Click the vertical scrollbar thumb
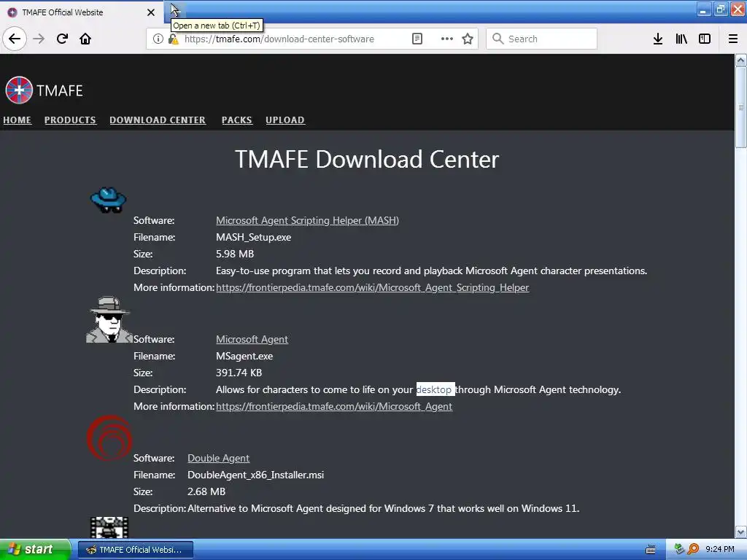Image resolution: width=747 pixels, height=560 pixels. [741, 107]
